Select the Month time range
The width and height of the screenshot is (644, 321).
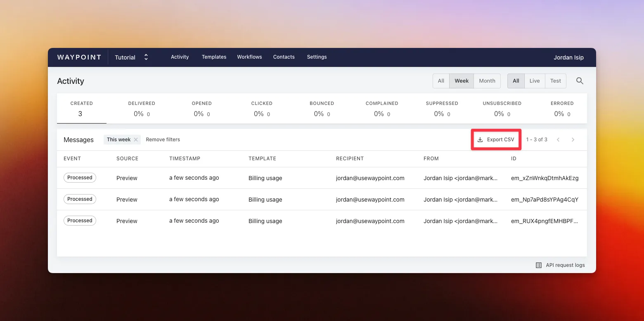click(487, 81)
